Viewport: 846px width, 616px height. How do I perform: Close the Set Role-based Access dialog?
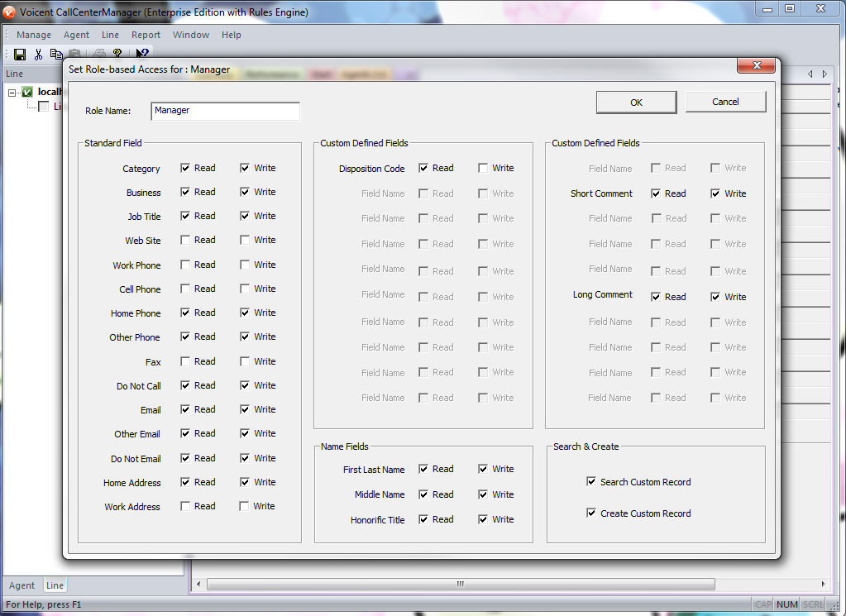[756, 66]
